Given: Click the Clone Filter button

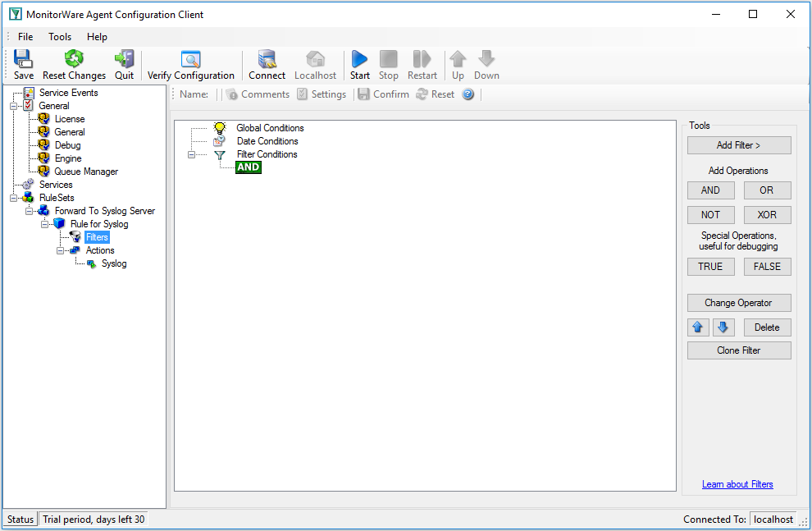Looking at the screenshot, I should pos(739,350).
